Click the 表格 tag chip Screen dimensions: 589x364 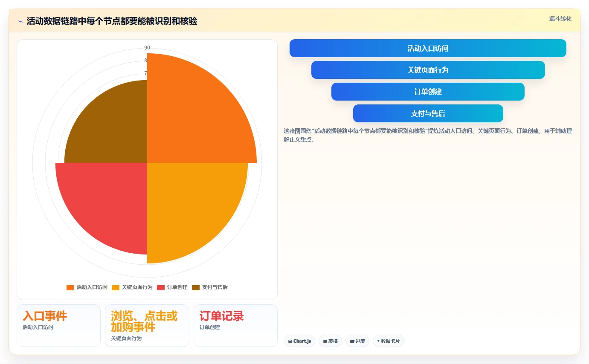(330, 341)
